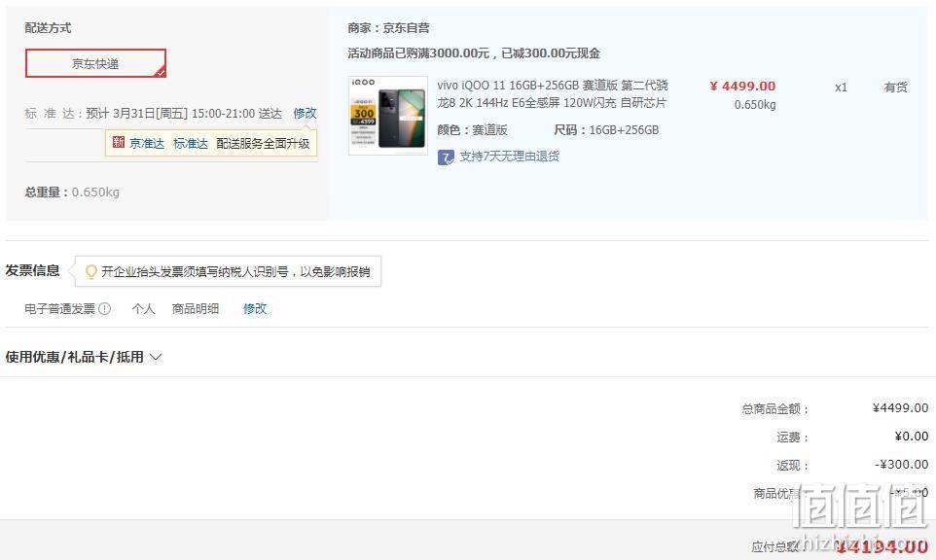Click the 7-day return badge icon
The width and height of the screenshot is (936, 560).
pos(446,157)
